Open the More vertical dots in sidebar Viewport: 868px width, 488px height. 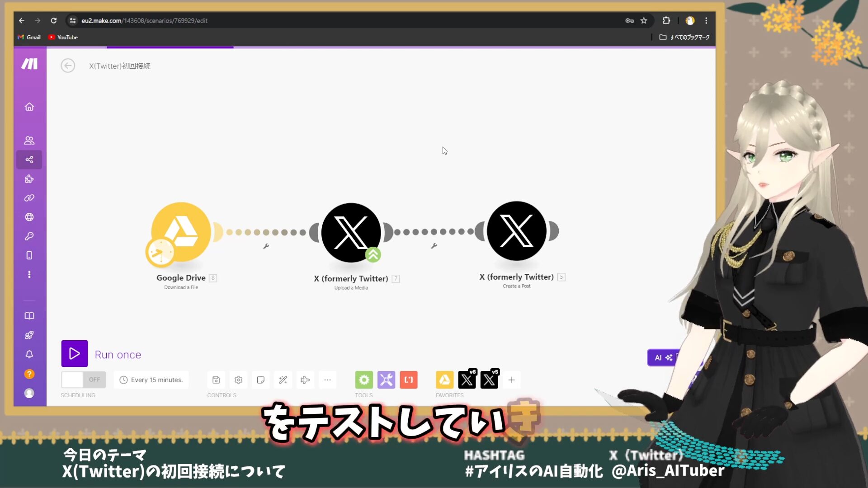[x=29, y=274]
